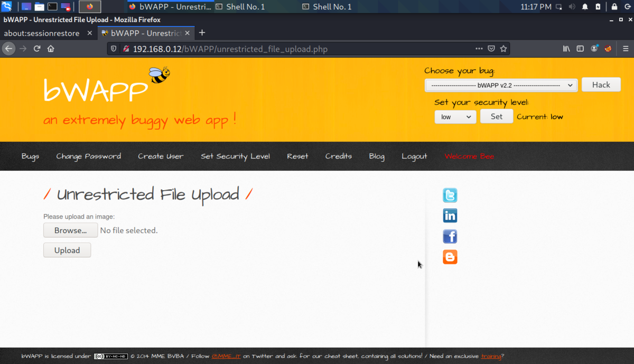Open the Firefox hamburger menu
The image size is (634, 364).
tap(626, 49)
